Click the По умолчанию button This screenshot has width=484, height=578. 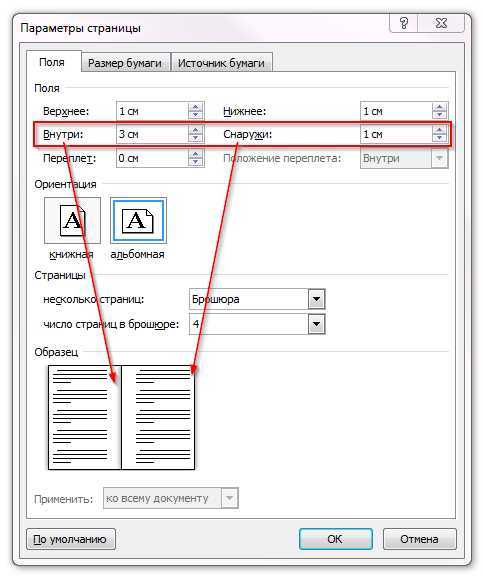pos(70,539)
